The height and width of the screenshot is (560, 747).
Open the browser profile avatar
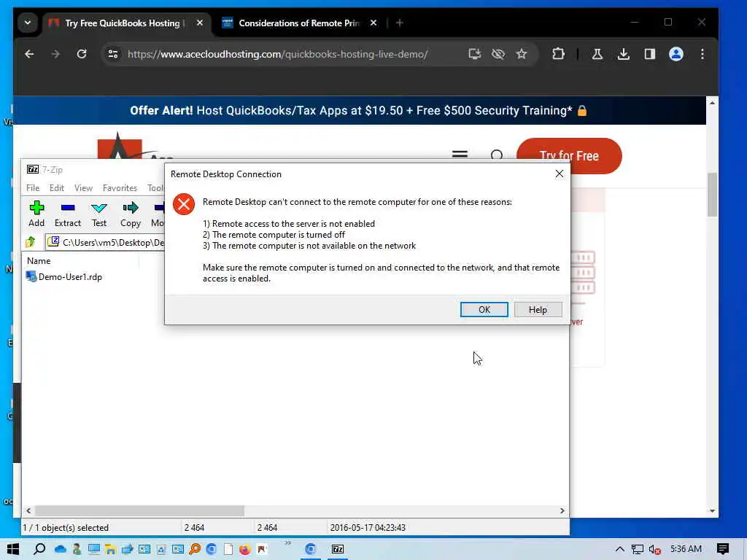[x=676, y=54]
